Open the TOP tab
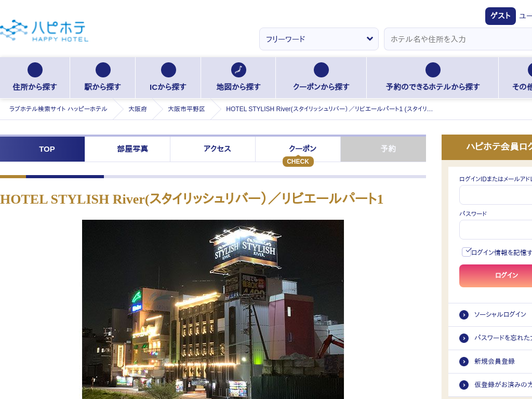 (43, 149)
